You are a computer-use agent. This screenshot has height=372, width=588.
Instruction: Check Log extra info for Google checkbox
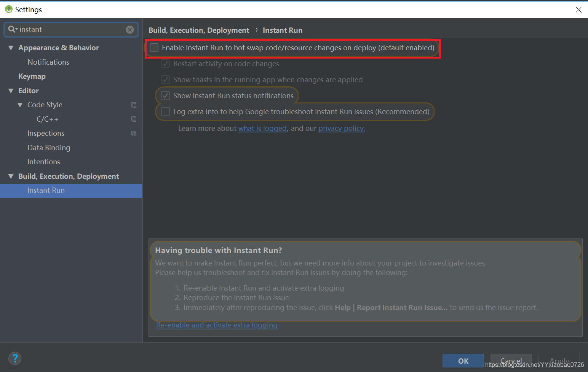tap(165, 111)
